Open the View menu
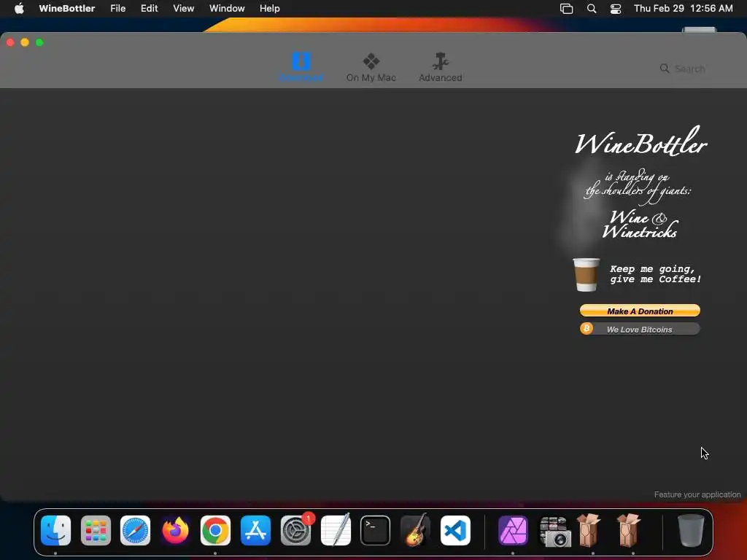Screen dimensions: 747x560 [183, 8]
